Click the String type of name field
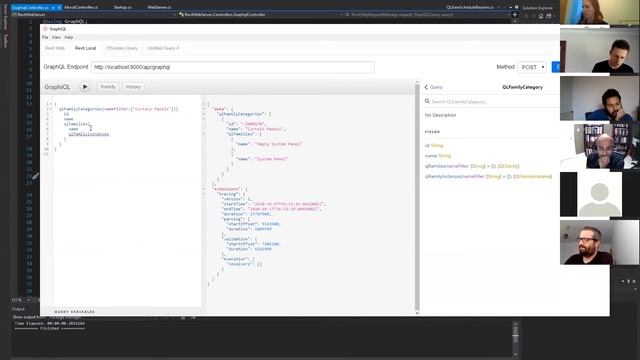Image resolution: width=640 pixels, height=360 pixels. tap(444, 156)
